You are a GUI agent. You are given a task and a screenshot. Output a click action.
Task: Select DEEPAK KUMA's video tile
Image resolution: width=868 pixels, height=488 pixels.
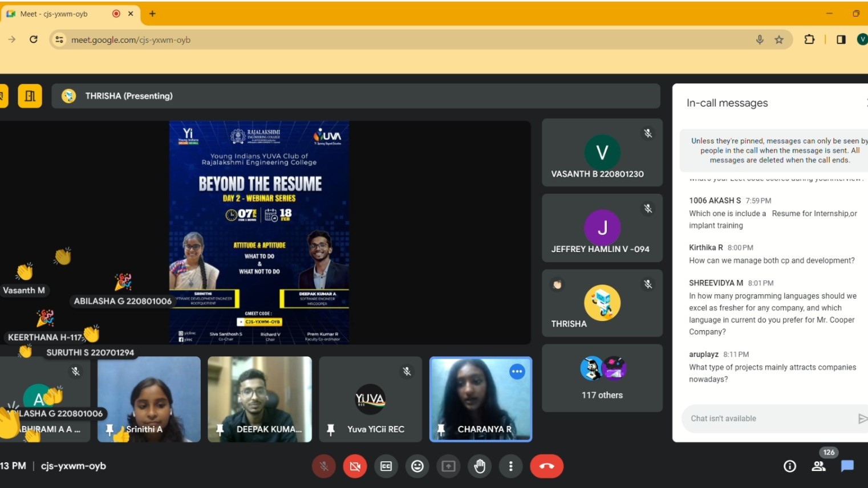point(259,399)
